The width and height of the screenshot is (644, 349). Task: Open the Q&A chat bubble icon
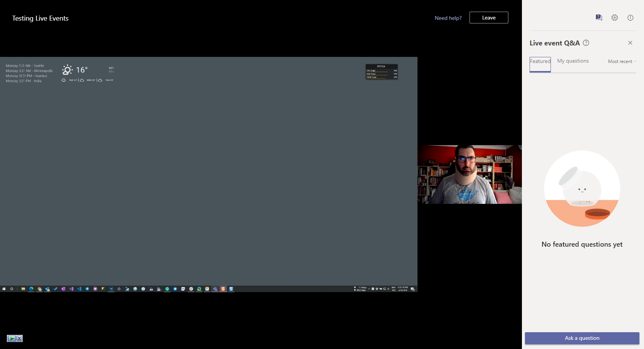click(x=599, y=18)
